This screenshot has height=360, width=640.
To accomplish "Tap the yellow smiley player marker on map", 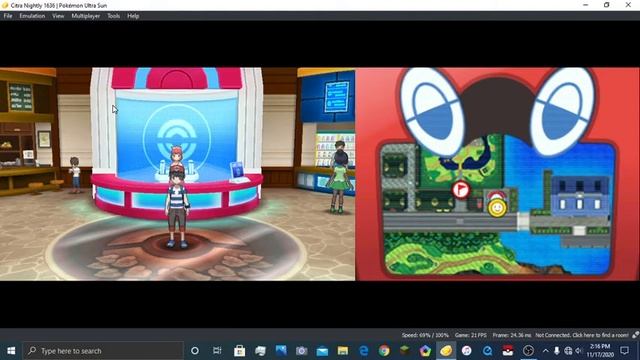I will 497,208.
